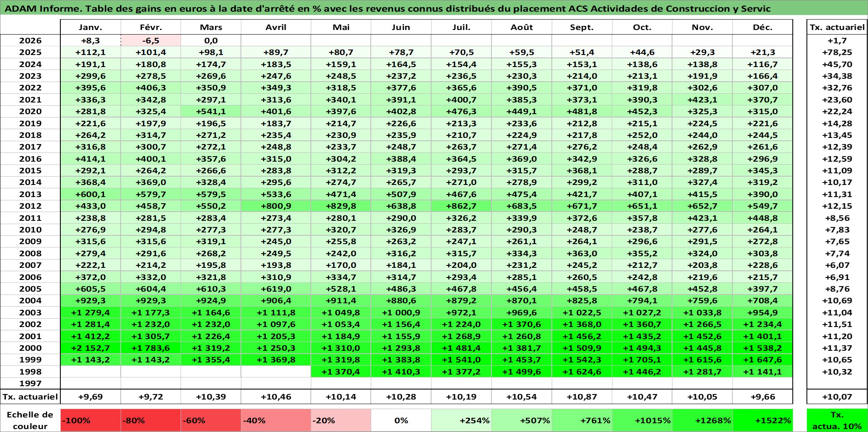Select the +112,1 cell for January 2025
The image size is (868, 432).
pos(91,52)
